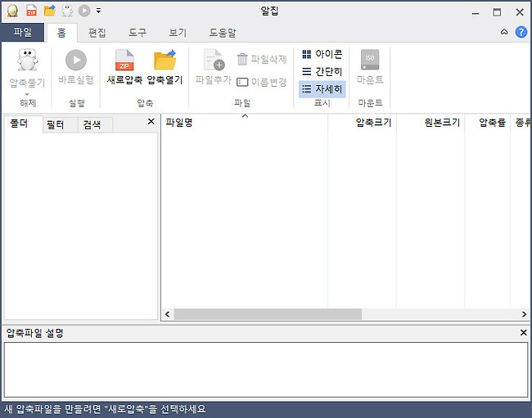Switch to the 도움말 ribbon tab
532x418 pixels.
point(223,33)
